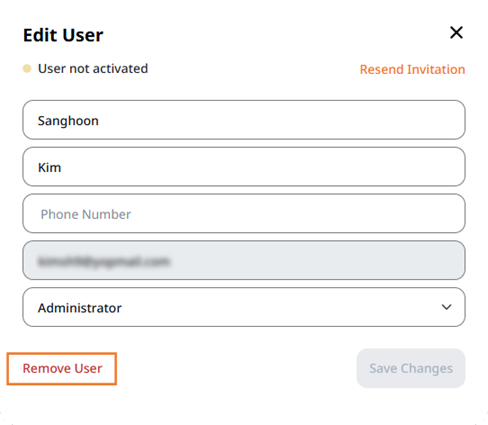Click into the Phone Number field

pyautogui.click(x=244, y=213)
